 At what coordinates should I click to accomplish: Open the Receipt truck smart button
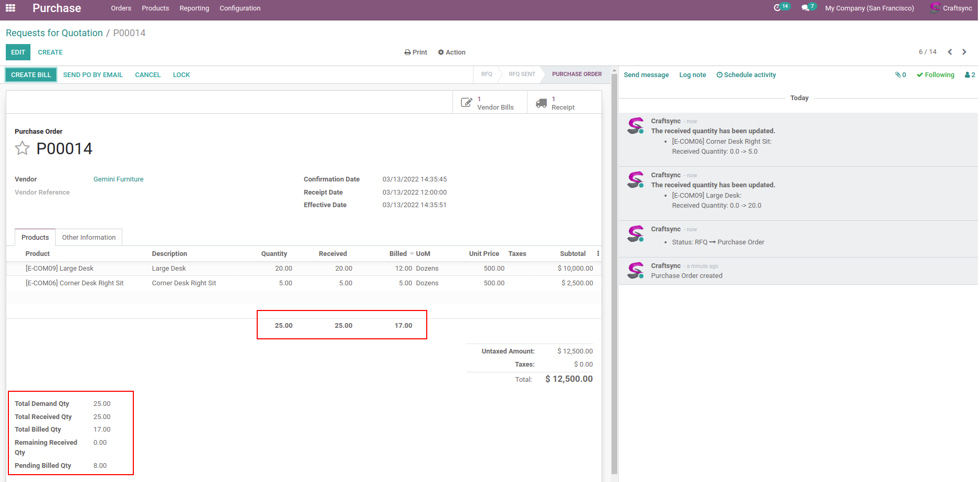[556, 103]
